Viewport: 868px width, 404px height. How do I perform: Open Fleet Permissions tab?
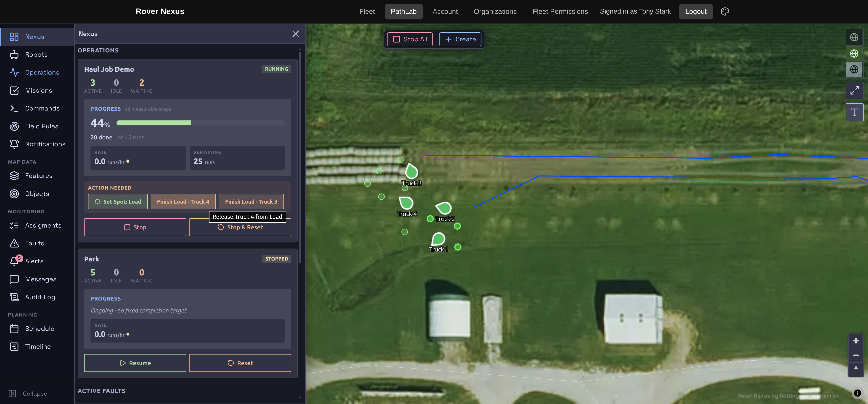click(x=560, y=12)
